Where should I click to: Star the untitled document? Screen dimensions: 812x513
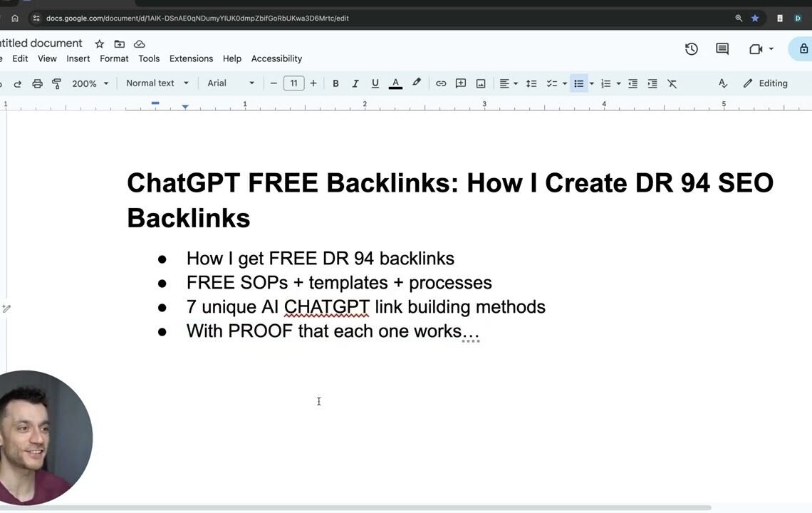pos(100,44)
